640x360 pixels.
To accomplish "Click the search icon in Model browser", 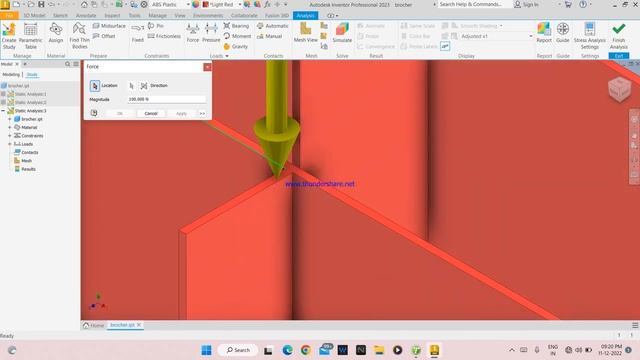I will pos(67,64).
